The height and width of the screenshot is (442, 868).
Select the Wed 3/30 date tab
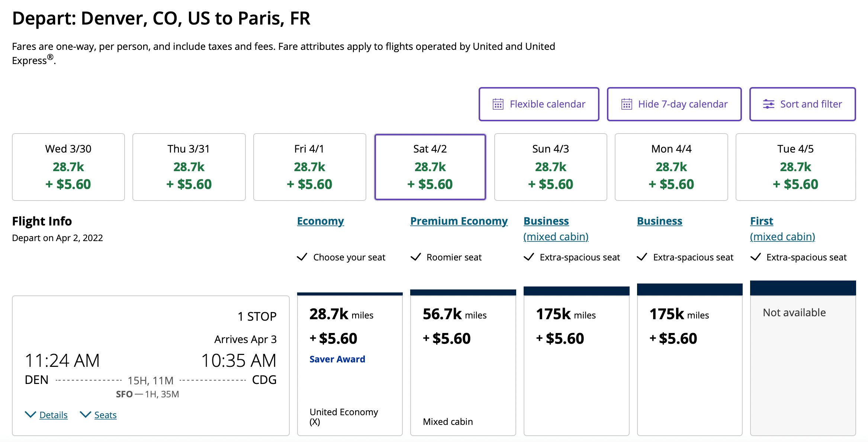point(68,167)
